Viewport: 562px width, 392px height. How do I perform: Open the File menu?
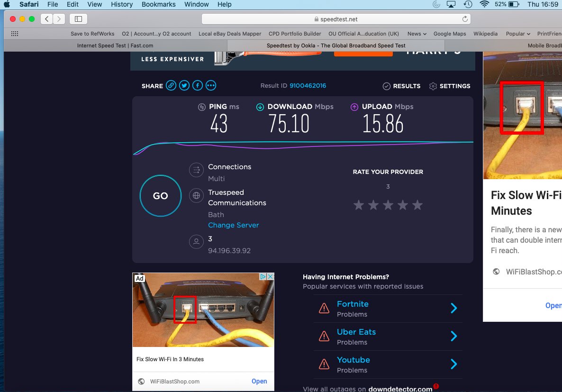pos(53,4)
